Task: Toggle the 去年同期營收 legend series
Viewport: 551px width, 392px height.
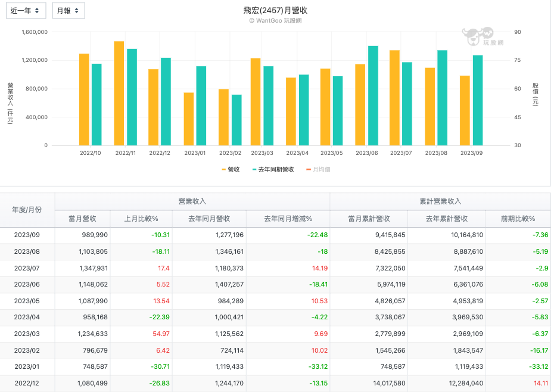Action: pos(273,170)
